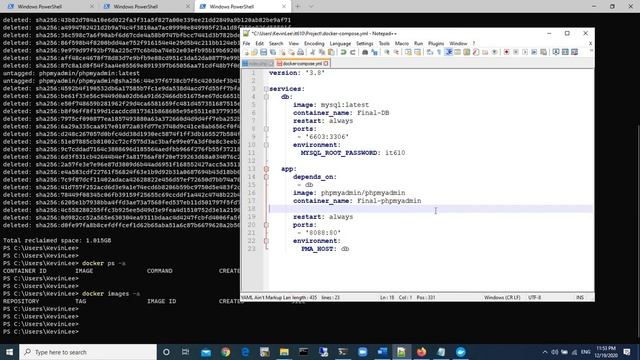This screenshot has height=360, width=640.
Task: Close the docker-compose.yml tab
Action: [x=326, y=64]
